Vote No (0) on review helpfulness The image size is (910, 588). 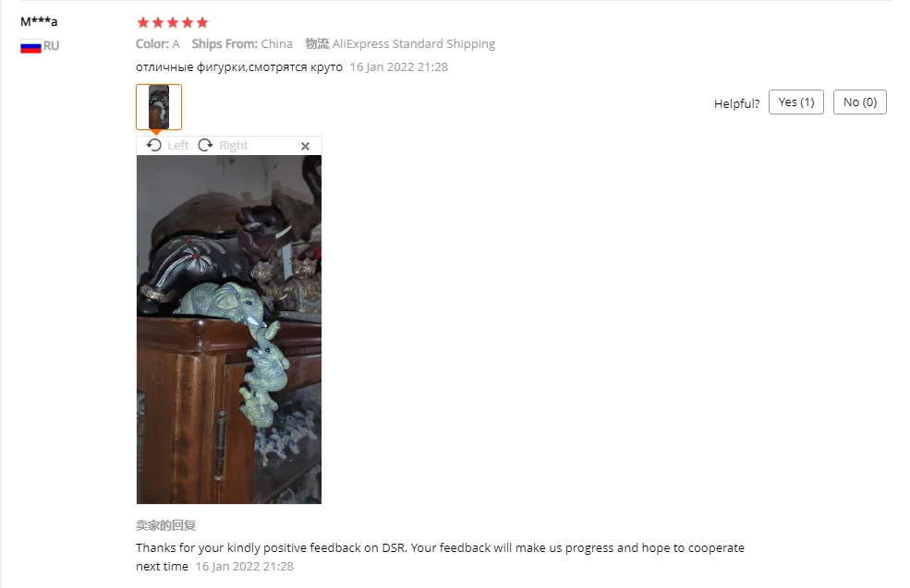tap(859, 102)
